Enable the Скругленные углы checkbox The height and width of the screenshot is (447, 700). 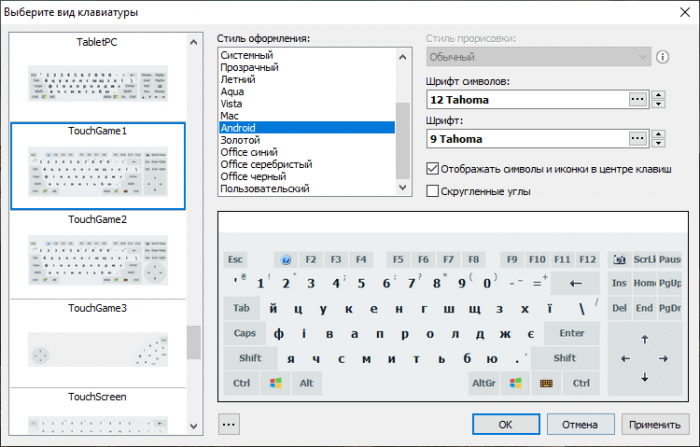pyautogui.click(x=433, y=191)
